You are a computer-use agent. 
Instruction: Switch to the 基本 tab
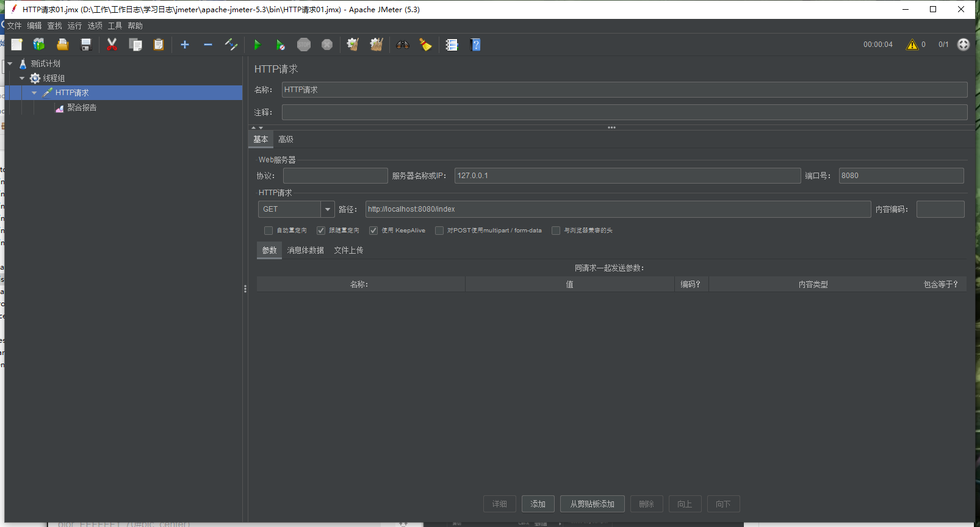[x=261, y=139]
